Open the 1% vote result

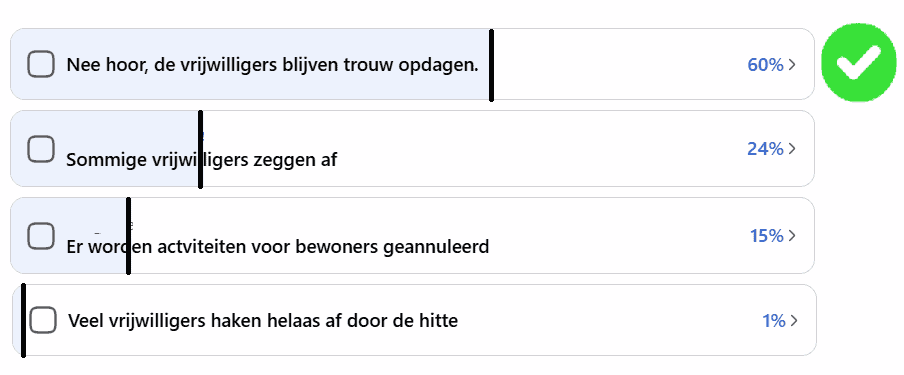click(774, 321)
